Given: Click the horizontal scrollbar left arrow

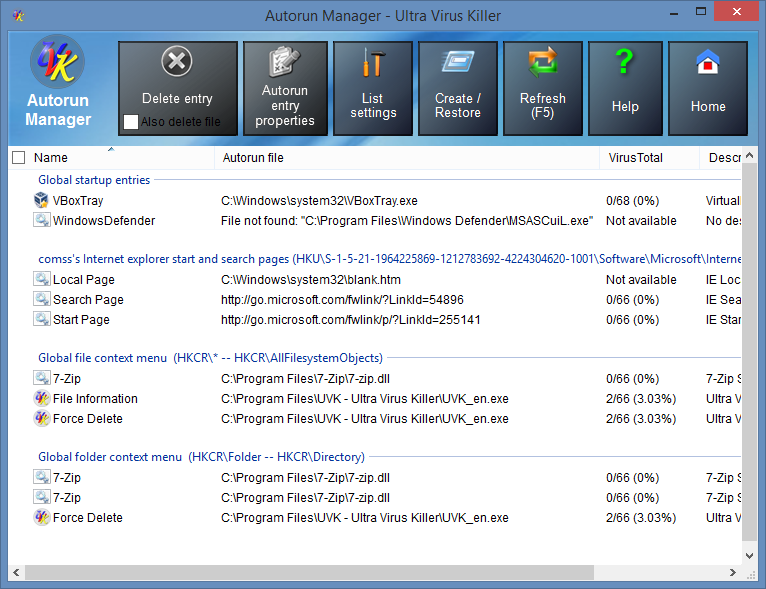Looking at the screenshot, I should pyautogui.click(x=16, y=572).
